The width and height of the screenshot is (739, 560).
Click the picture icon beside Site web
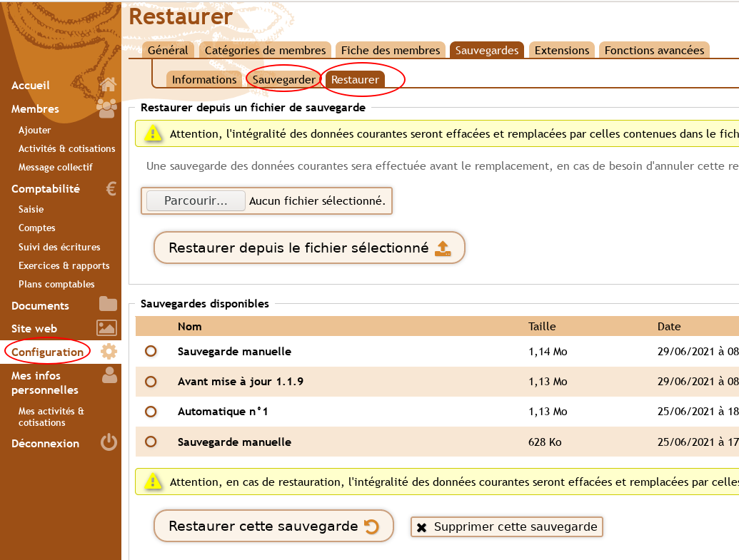click(x=107, y=328)
